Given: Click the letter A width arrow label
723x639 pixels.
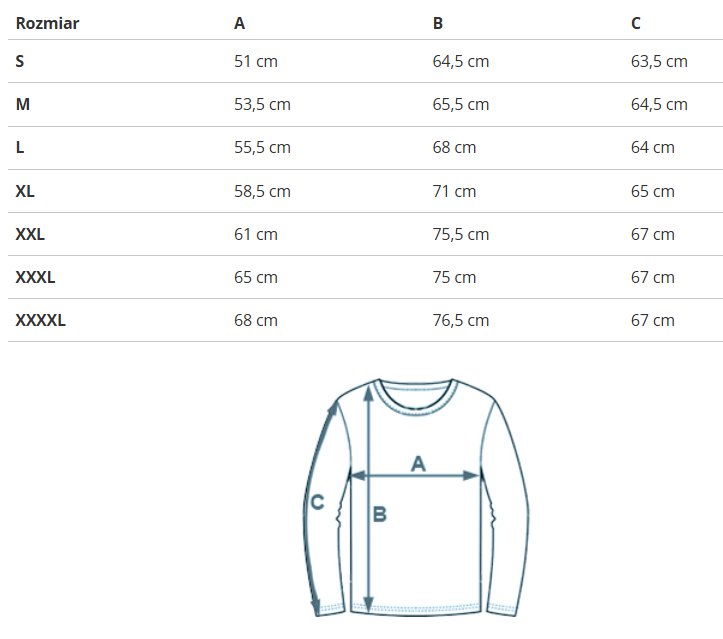Looking at the screenshot, I should pyautogui.click(x=419, y=463).
